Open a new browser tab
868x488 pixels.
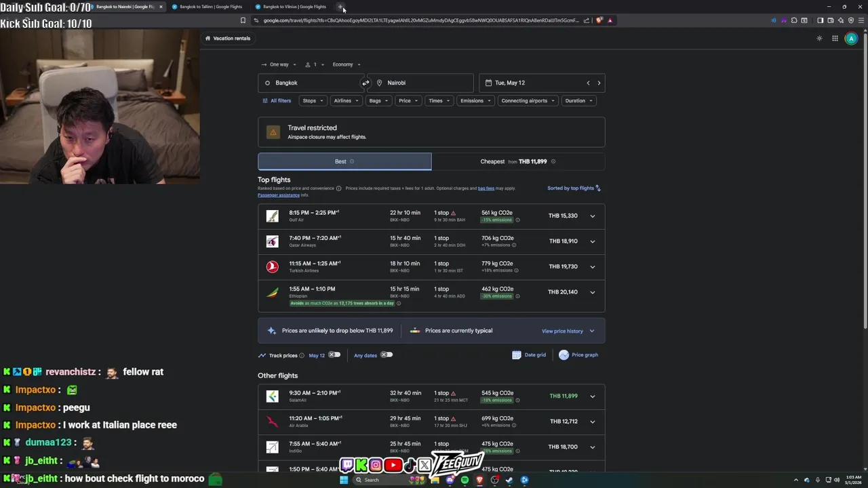pos(341,7)
